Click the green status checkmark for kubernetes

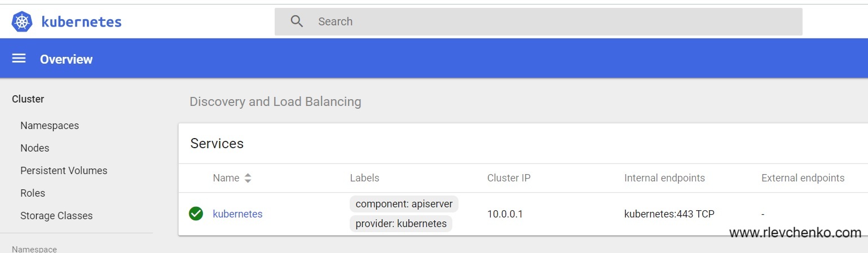(x=196, y=214)
